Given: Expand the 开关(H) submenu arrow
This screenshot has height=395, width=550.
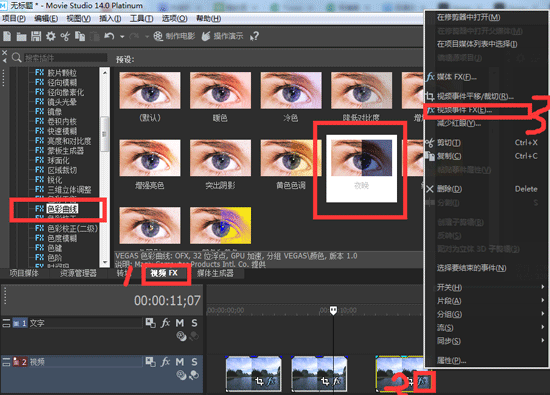Looking at the screenshot, I should (543, 287).
